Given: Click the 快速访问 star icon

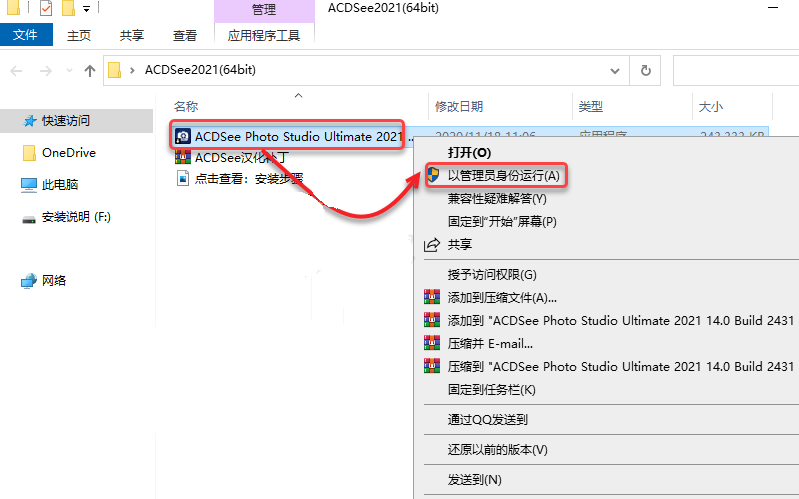Looking at the screenshot, I should point(30,121).
